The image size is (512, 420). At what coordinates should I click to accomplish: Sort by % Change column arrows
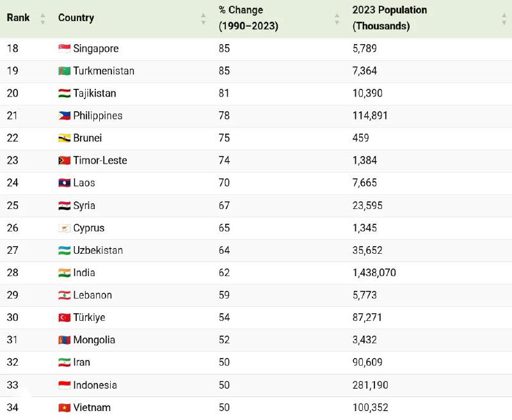(x=337, y=19)
